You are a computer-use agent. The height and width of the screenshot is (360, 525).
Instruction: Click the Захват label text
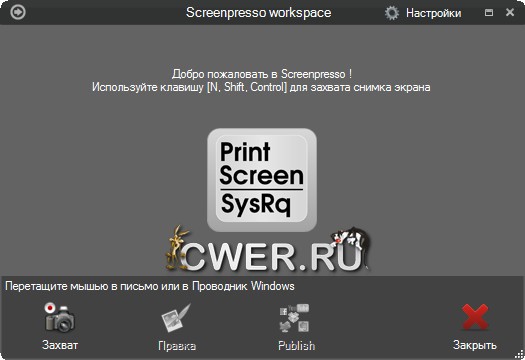(x=60, y=345)
